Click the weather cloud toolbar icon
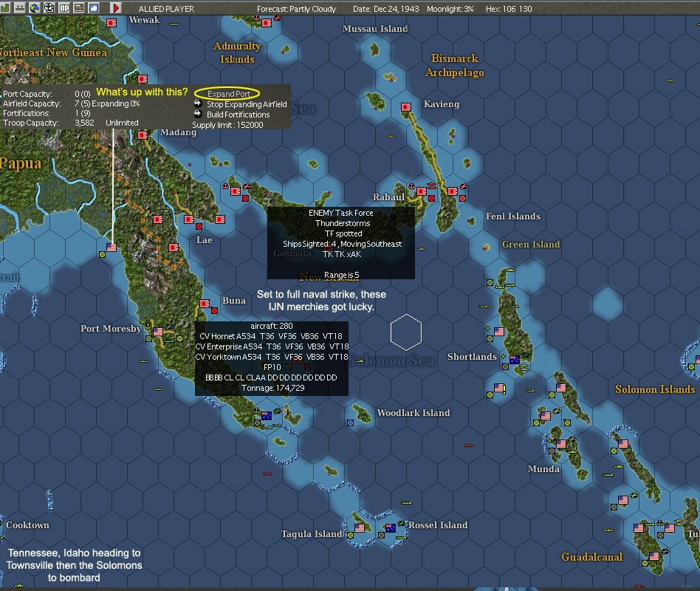This screenshot has width=700, height=591. point(94,8)
